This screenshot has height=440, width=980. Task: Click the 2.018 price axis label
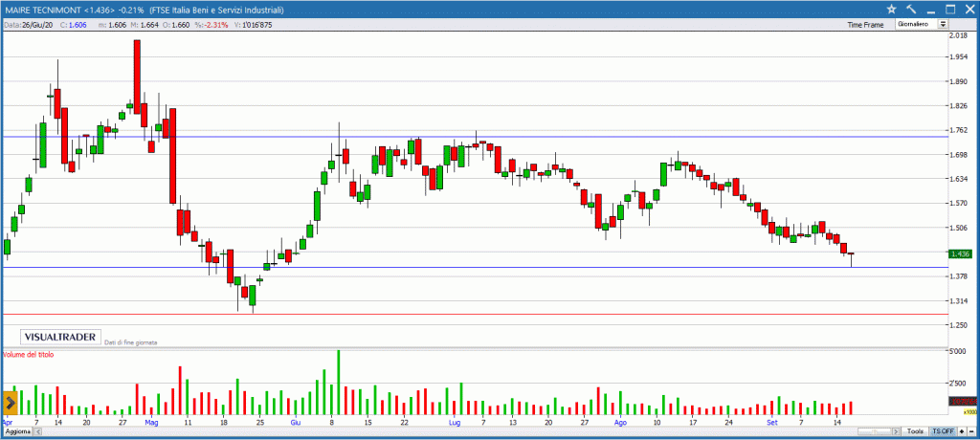pyautogui.click(x=959, y=35)
